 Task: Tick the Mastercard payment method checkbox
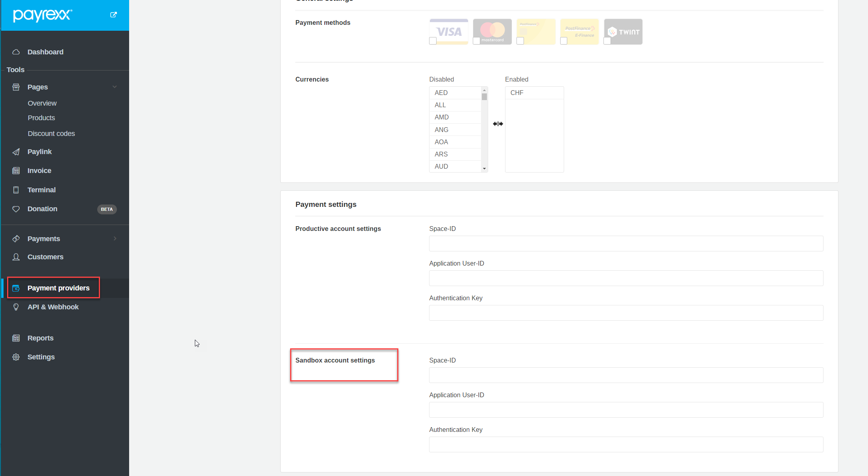[476, 41]
